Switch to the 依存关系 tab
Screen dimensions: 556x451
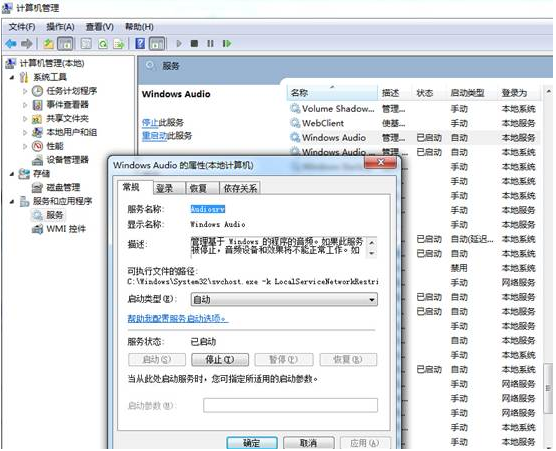tap(240, 188)
